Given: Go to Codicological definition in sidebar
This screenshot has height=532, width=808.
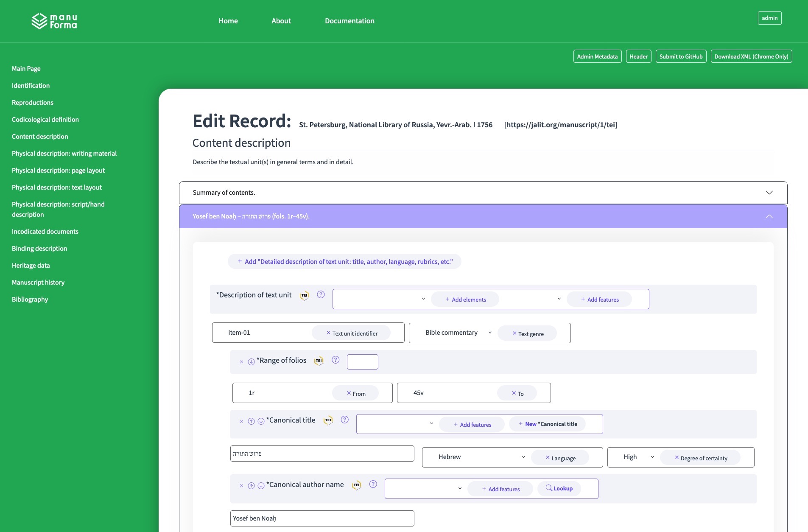Looking at the screenshot, I should [x=45, y=120].
